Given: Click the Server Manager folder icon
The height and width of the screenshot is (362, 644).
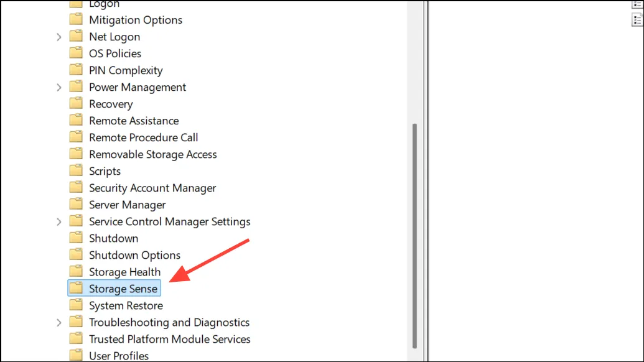Looking at the screenshot, I should click(x=76, y=204).
